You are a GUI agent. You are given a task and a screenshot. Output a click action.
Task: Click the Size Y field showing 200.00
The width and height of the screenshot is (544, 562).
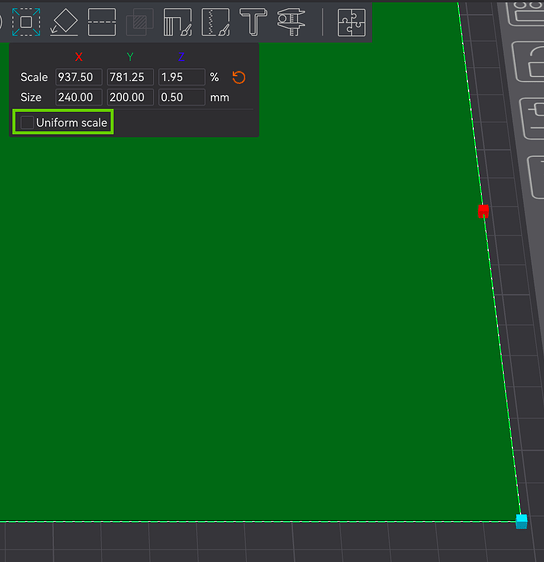coord(130,97)
